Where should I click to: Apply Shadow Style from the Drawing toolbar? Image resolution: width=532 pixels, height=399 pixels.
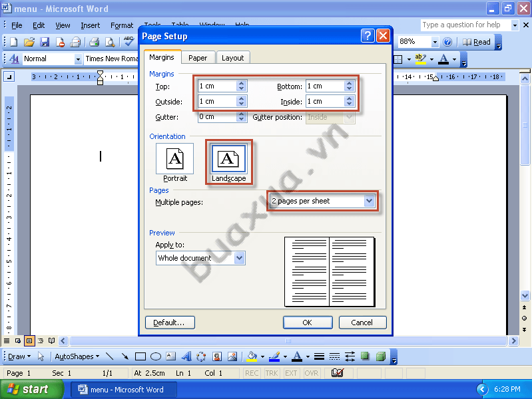pyautogui.click(x=365, y=356)
